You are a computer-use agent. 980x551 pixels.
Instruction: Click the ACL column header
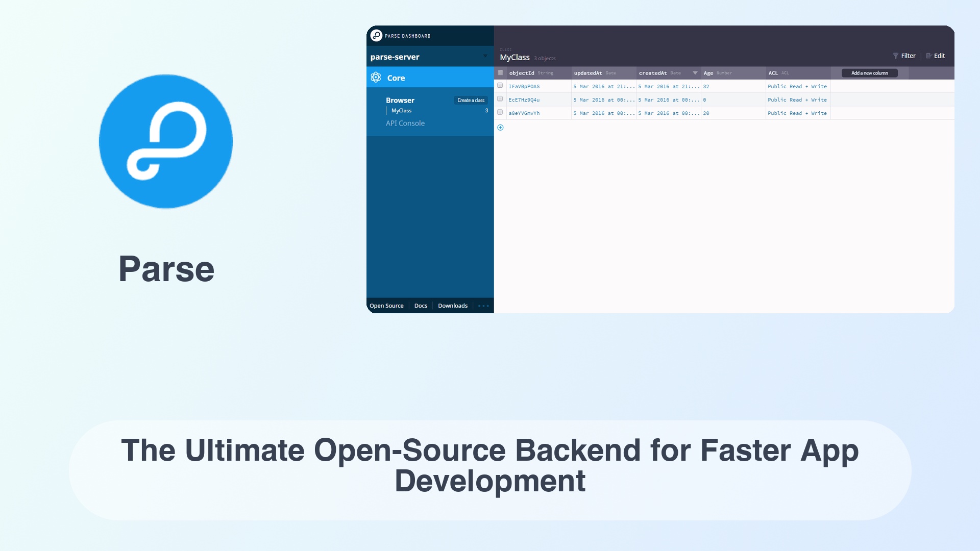point(798,73)
